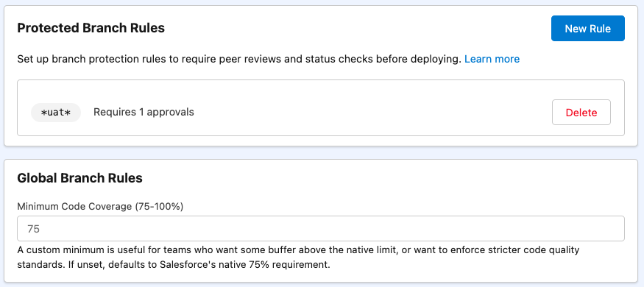Viewport: 644px width, 287px height.
Task: Click the description starting 'Set up branch protection rules'
Action: [239, 59]
